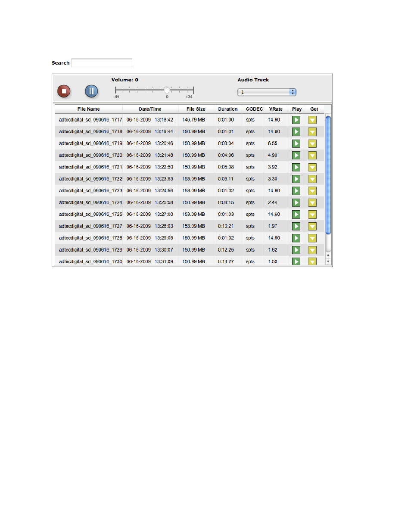Play file adtecdigital_sd_090616_1723
The width and height of the screenshot is (411, 532).
point(296,191)
